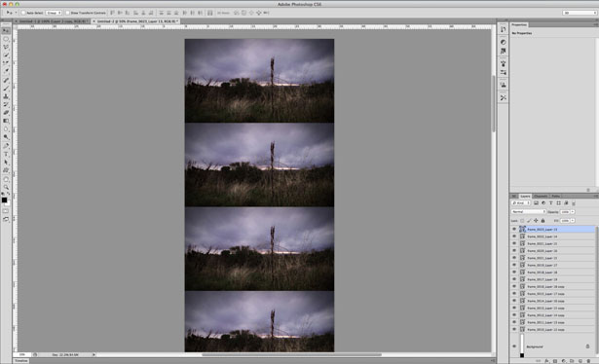Toggle visibility of Frame_0017 layer
599x364 pixels.
(x=514, y=279)
